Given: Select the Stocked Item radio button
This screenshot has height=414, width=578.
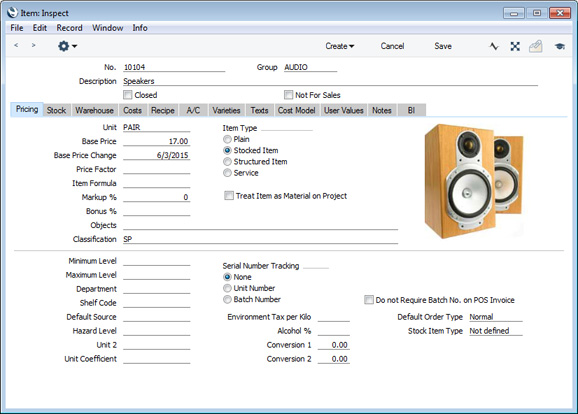Looking at the screenshot, I should point(227,150).
